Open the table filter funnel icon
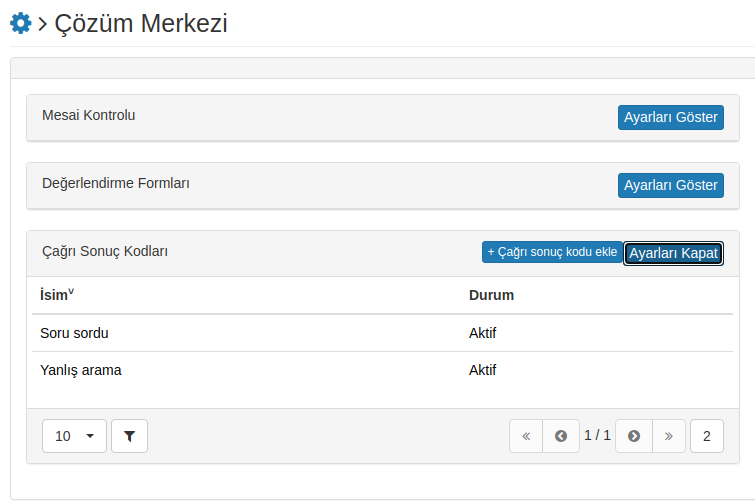Viewport: 755px width, 501px height. [x=129, y=436]
